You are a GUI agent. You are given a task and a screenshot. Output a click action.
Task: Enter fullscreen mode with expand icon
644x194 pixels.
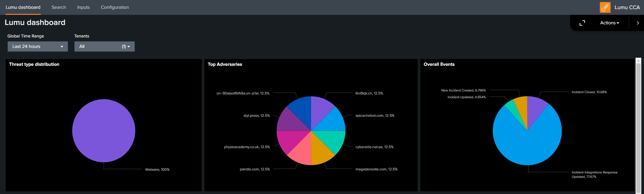[582, 23]
